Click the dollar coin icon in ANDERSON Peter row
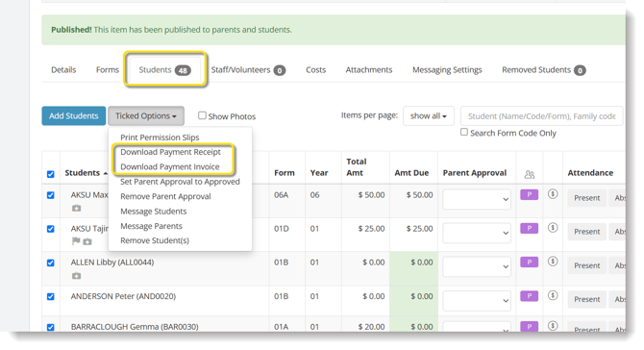The height and width of the screenshot is (350, 644). pos(553,295)
